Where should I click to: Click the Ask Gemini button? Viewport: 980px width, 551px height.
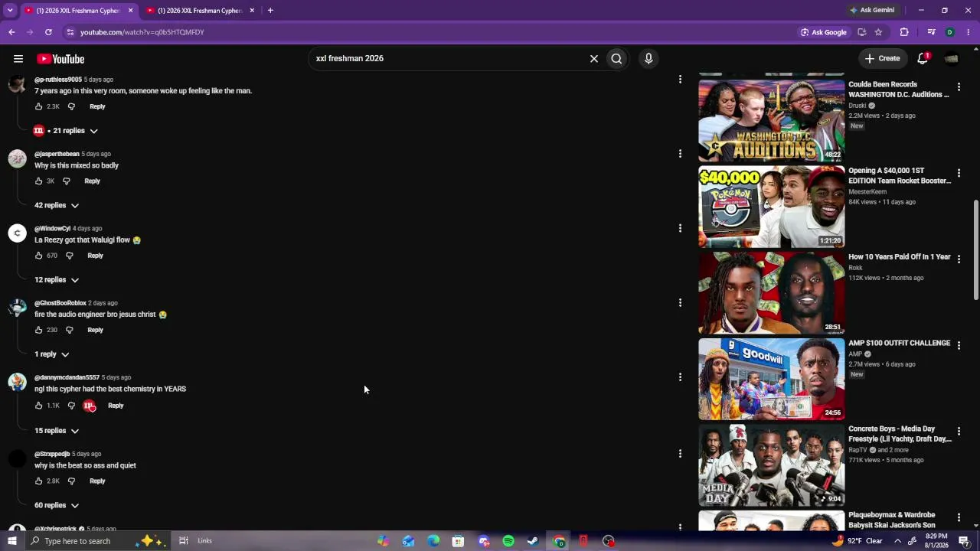tap(871, 10)
